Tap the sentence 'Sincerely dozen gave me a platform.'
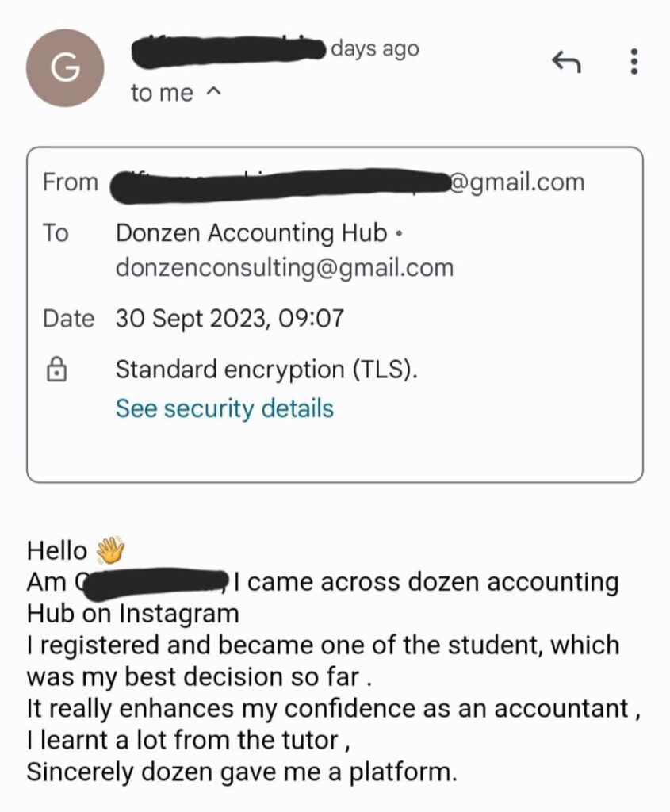This screenshot has width=670, height=812. (x=243, y=772)
